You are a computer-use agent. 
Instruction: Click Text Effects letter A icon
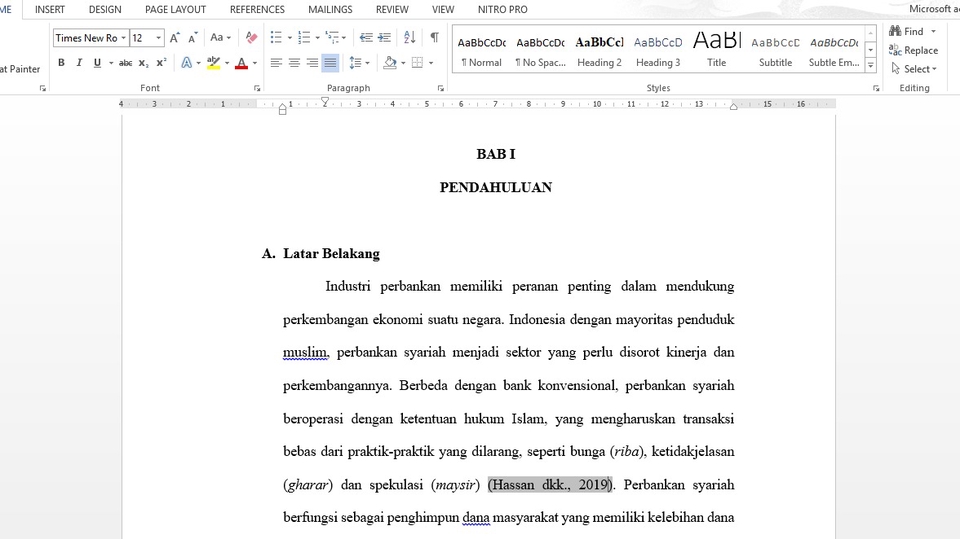[187, 63]
